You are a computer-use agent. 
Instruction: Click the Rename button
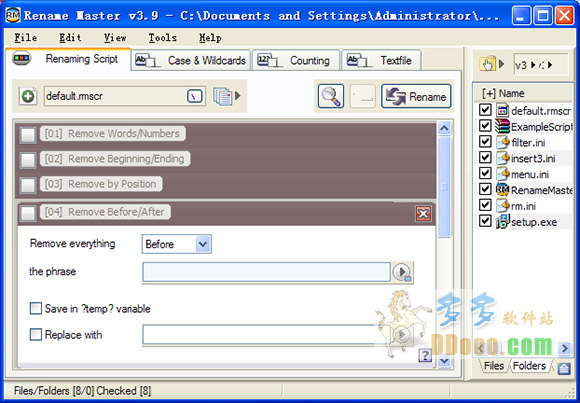pyautogui.click(x=416, y=96)
